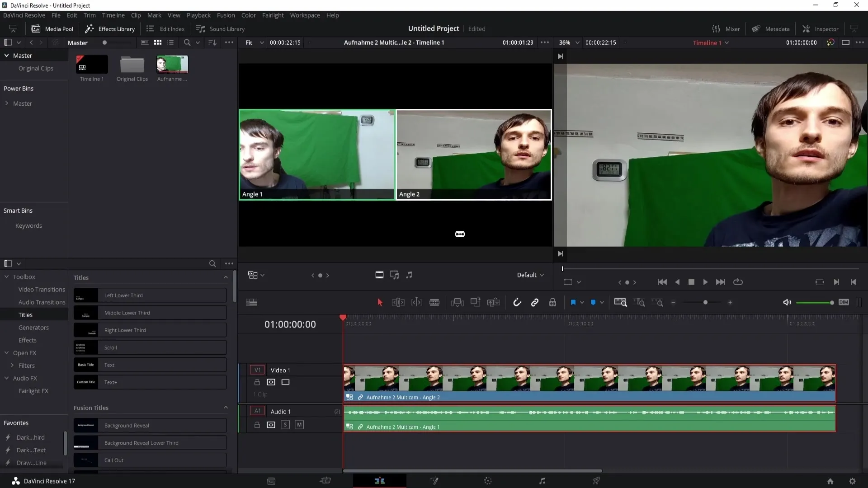Viewport: 868px width, 488px height.
Task: Solo Audio 1 track using S button
Action: (x=285, y=424)
